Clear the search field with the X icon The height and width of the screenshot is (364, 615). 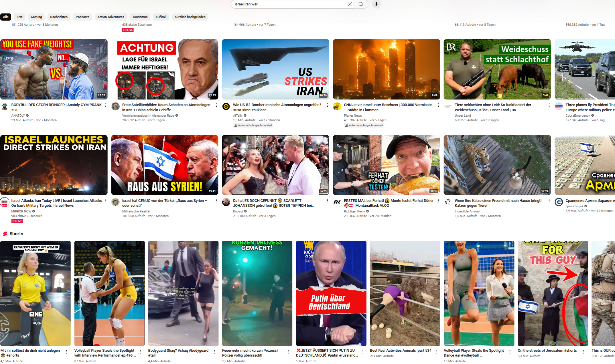(x=350, y=4)
